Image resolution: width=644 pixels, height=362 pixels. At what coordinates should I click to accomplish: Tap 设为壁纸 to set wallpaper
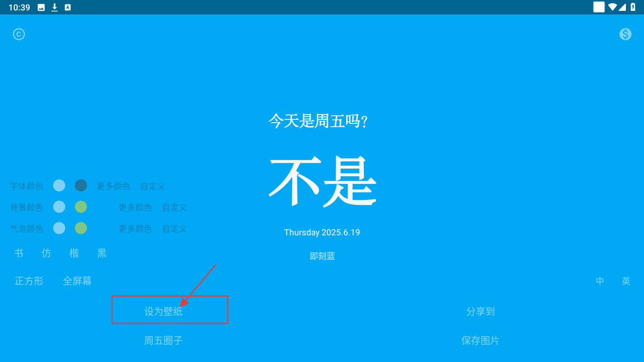(x=163, y=311)
